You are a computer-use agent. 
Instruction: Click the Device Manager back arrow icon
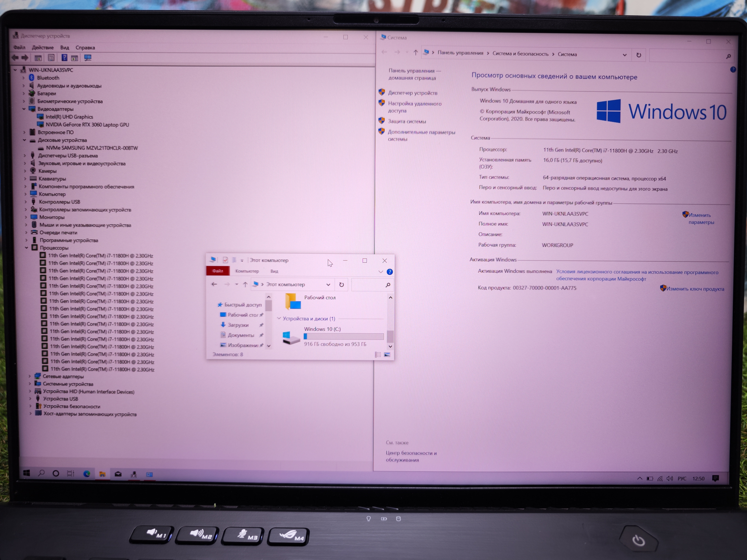[15, 58]
